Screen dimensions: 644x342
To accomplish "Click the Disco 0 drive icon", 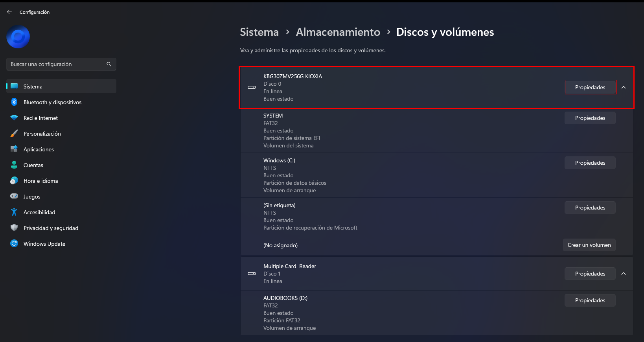I will (252, 87).
